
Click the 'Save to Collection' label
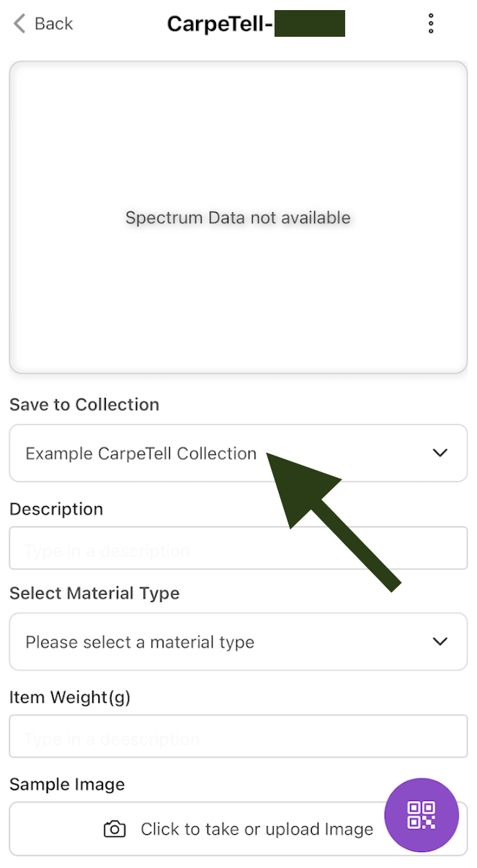tap(84, 404)
